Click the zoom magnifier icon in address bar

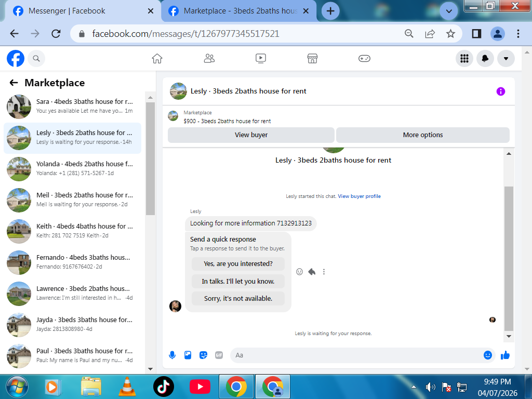409,34
